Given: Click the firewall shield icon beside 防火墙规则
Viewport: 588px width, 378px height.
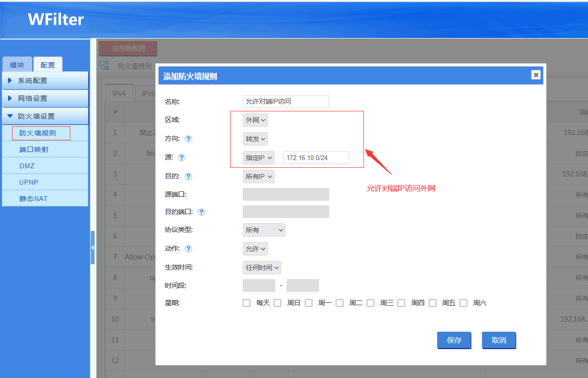Looking at the screenshot, I should (104, 66).
